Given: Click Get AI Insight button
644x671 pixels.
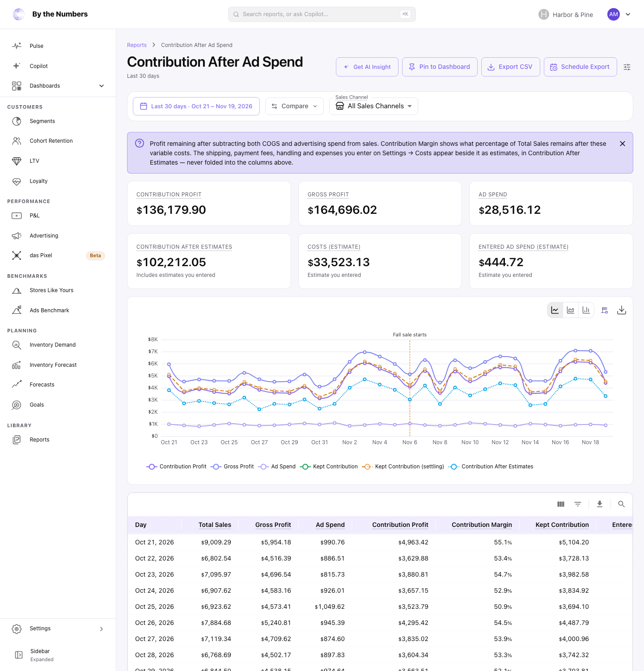Looking at the screenshot, I should coord(367,67).
